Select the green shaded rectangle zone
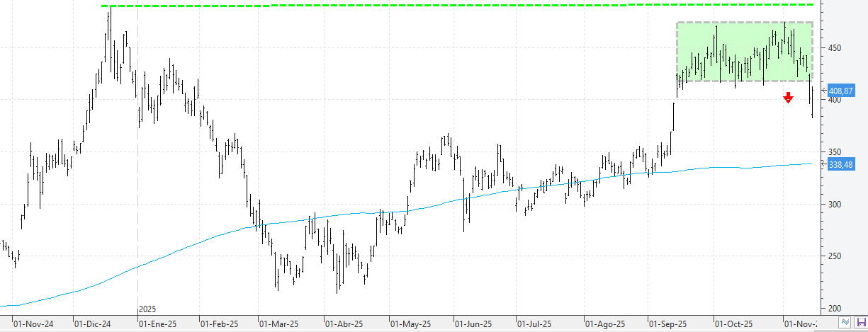The image size is (868, 332). coord(744,52)
